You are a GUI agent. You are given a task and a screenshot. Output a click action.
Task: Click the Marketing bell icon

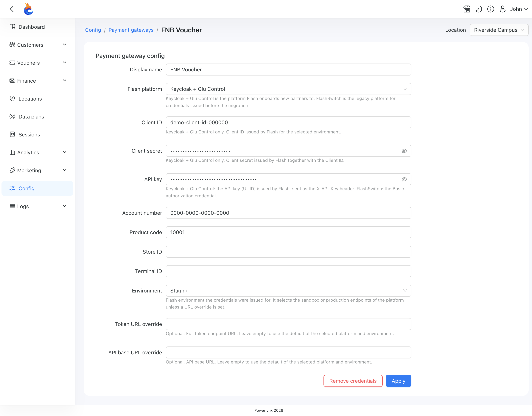point(13,170)
